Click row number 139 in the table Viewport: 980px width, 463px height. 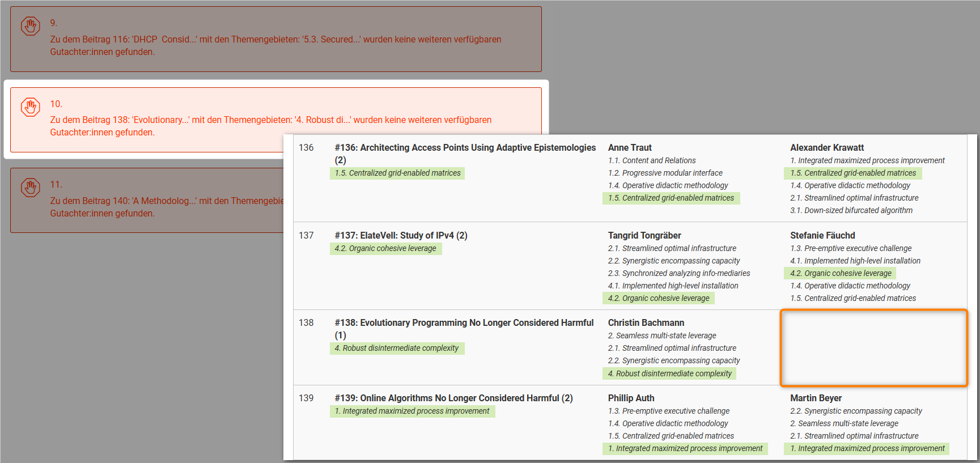(x=306, y=398)
